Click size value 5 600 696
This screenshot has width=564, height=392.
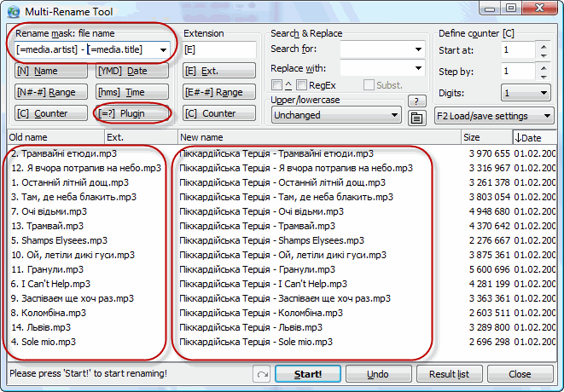(x=490, y=269)
